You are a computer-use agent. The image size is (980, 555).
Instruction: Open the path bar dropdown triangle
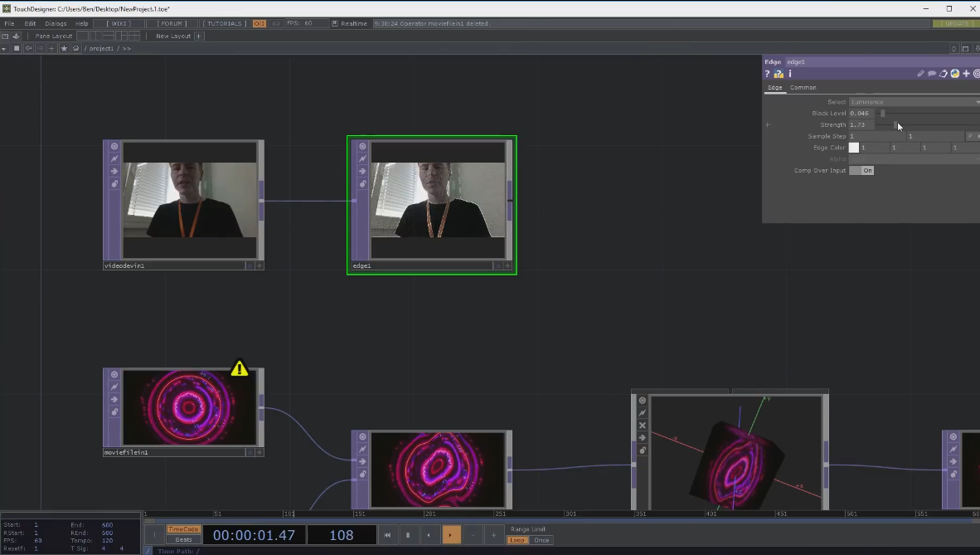coord(4,49)
